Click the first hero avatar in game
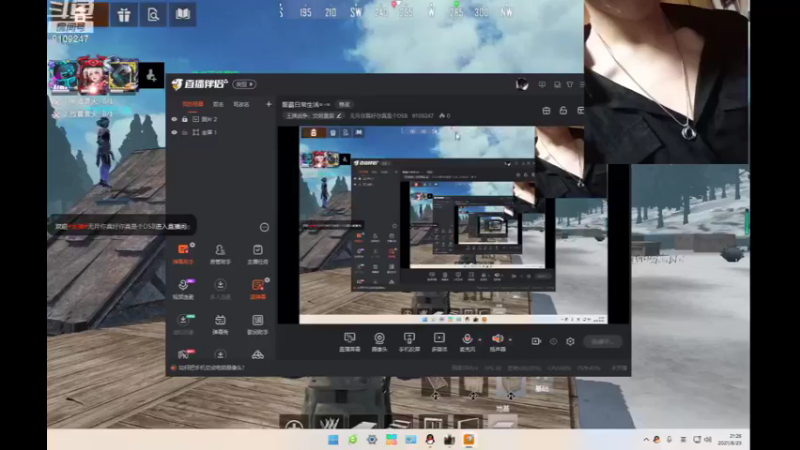Viewport: 800px width, 450px height. [x=63, y=76]
